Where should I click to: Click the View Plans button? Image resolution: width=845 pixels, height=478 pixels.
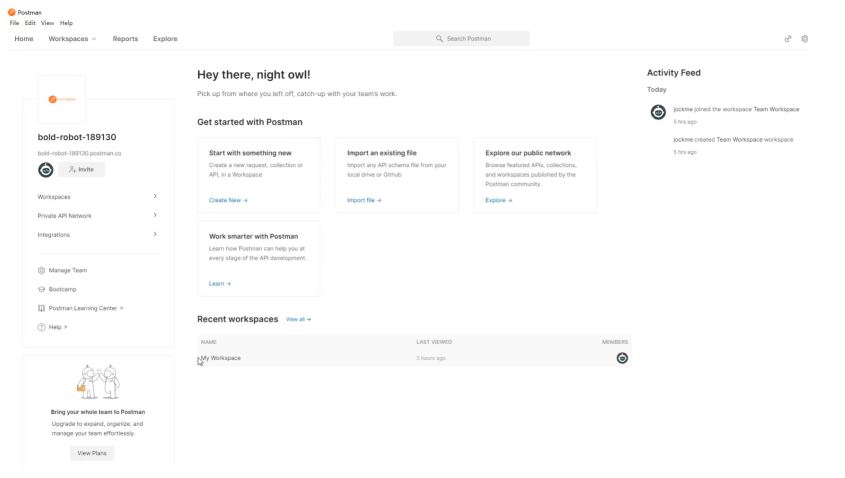92,453
